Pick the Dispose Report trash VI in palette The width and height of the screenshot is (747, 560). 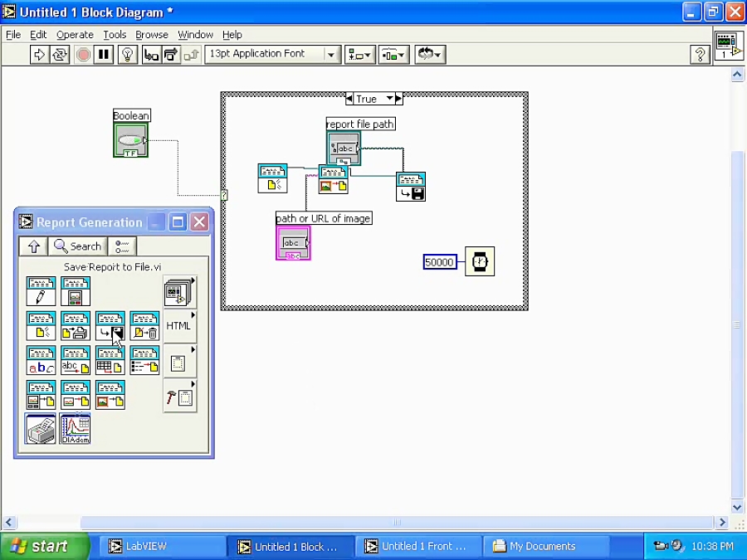pyautogui.click(x=144, y=326)
